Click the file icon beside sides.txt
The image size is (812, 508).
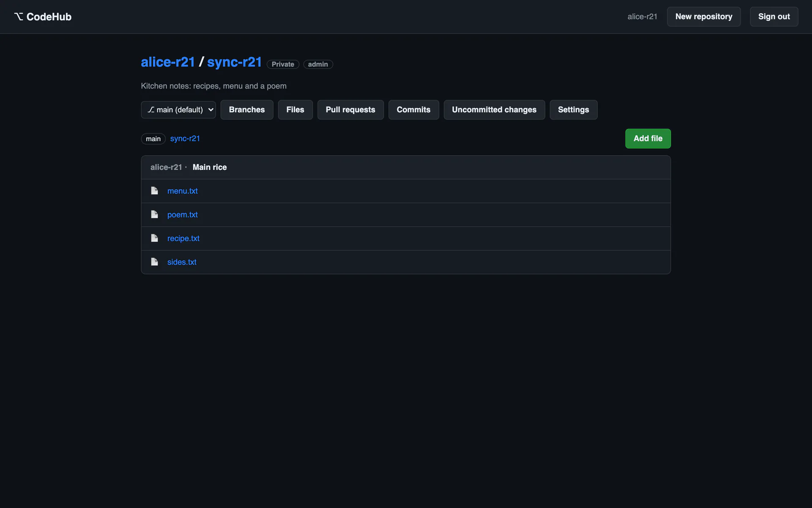154,262
